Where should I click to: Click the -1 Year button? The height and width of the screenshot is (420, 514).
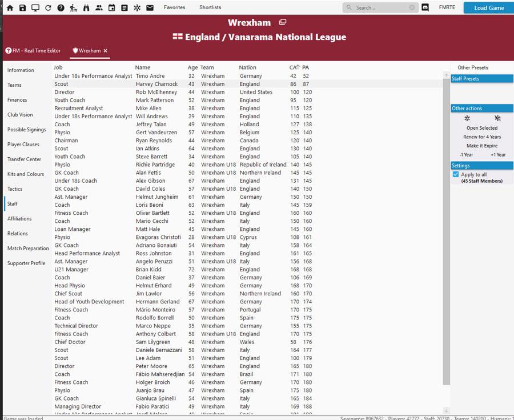pyautogui.click(x=466, y=155)
